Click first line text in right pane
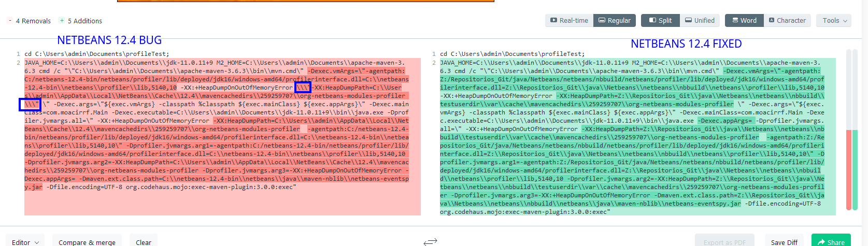The image size is (868, 246). tap(513, 54)
